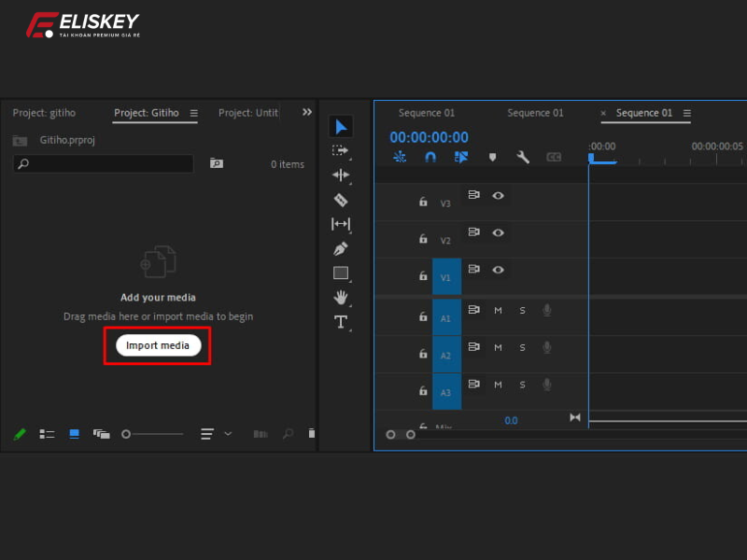Switch to the Project: gitiho tab
This screenshot has width=747, height=560.
(x=43, y=113)
